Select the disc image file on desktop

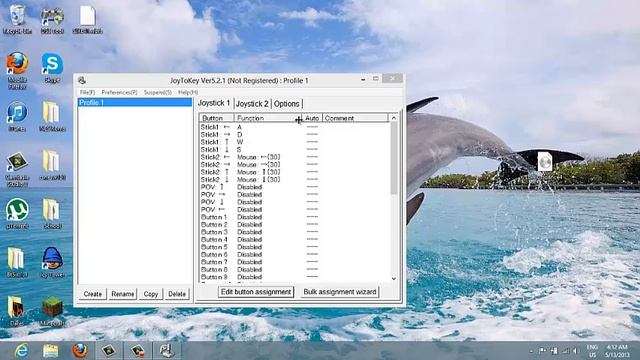[544, 162]
